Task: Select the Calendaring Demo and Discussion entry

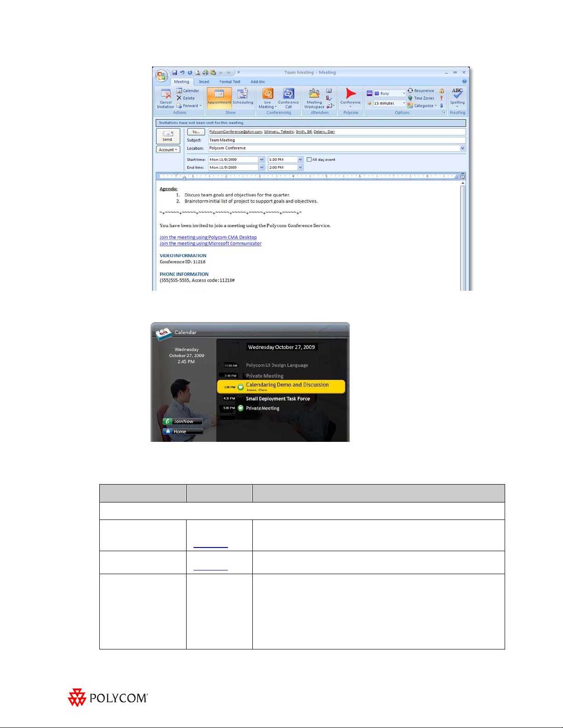Action: click(281, 387)
